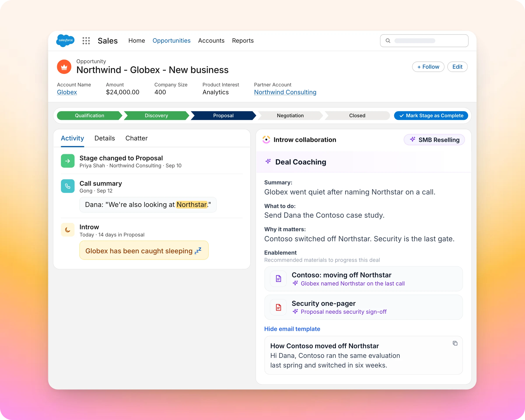Viewport: 525px width, 420px height.
Task: Switch to the Chatter tab
Action: pos(136,138)
